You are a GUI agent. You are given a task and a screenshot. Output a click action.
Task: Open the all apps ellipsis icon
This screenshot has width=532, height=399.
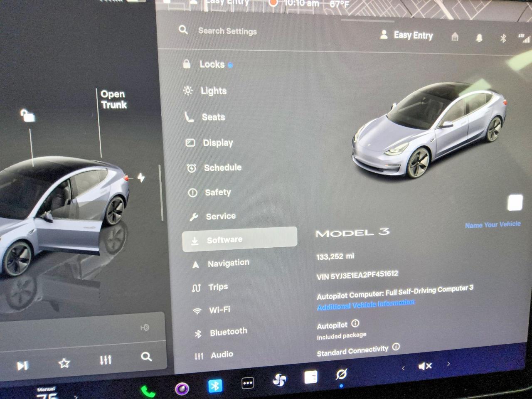point(248,383)
